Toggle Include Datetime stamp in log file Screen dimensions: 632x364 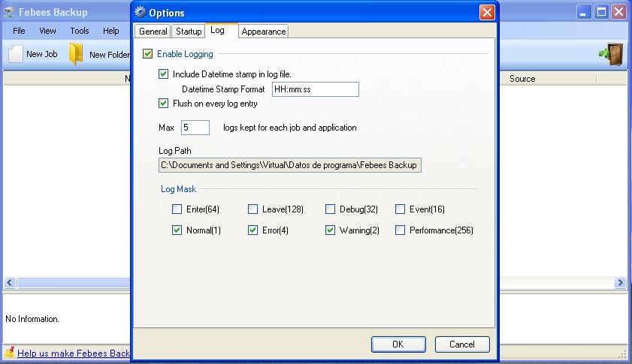pyautogui.click(x=163, y=74)
